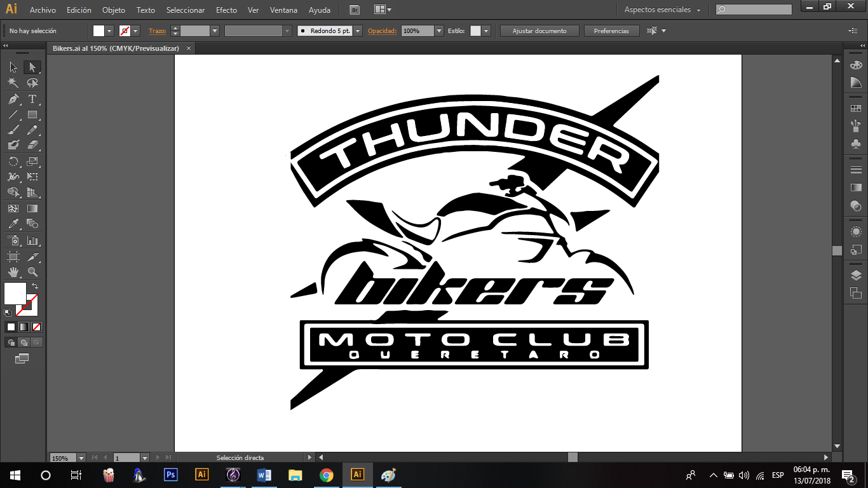Open the Opacidad transparency link
Image resolution: width=868 pixels, height=488 pixels.
tap(383, 30)
